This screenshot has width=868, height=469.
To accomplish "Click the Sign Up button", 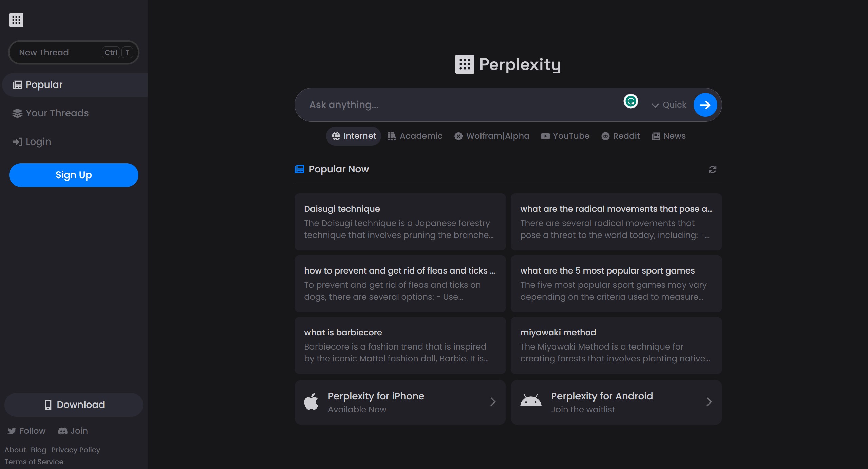I will pos(73,175).
